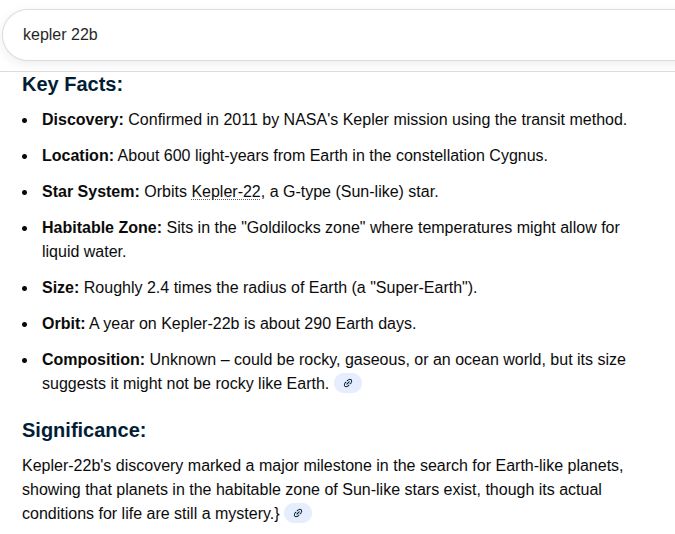Click the bold Discovery label
675x534 pixels.
tap(82, 119)
